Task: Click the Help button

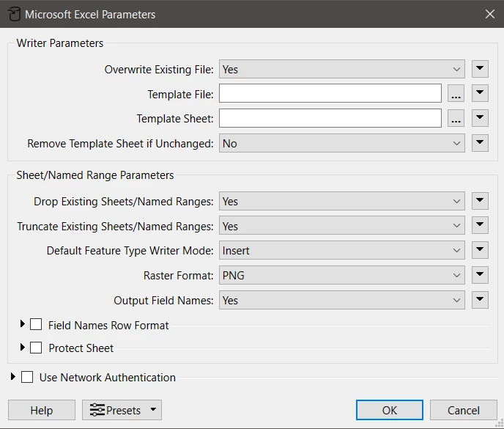Action: point(42,410)
